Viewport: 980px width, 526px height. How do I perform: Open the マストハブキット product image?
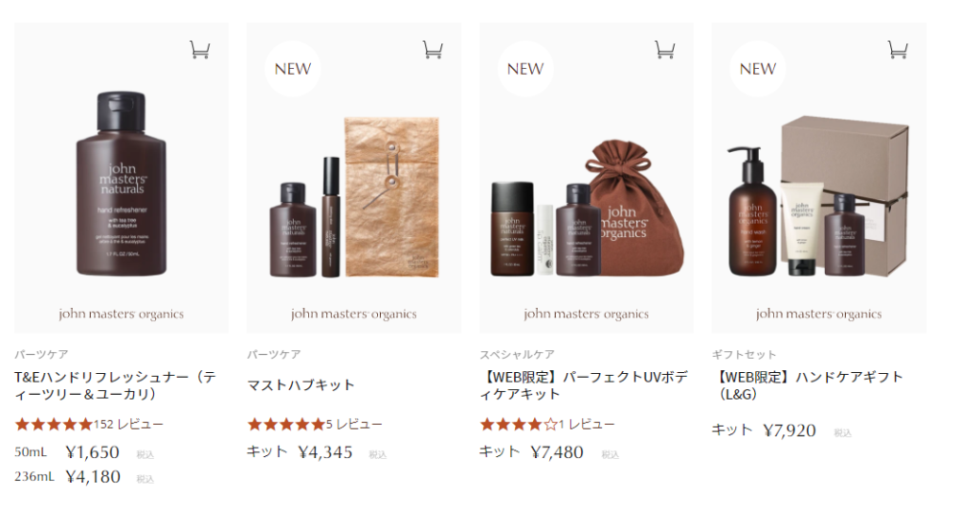(354, 178)
